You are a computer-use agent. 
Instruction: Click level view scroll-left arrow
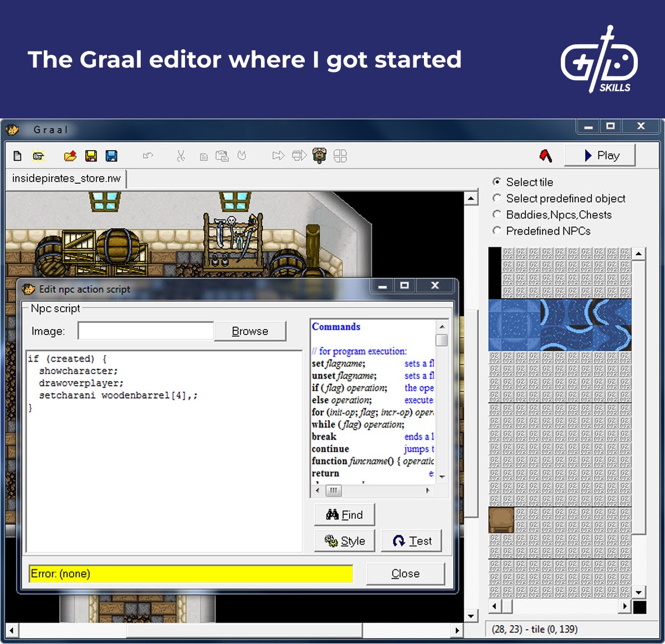pos(11,630)
